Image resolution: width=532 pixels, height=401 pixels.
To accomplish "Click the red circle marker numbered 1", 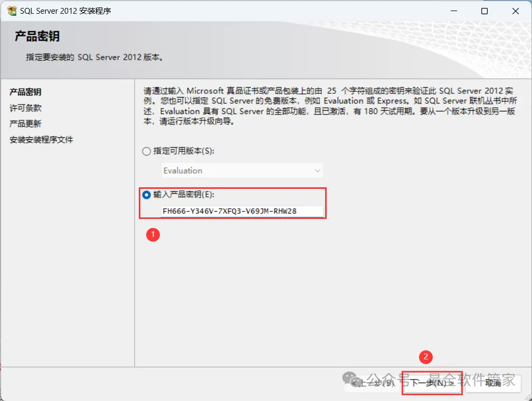I will click(x=153, y=234).
